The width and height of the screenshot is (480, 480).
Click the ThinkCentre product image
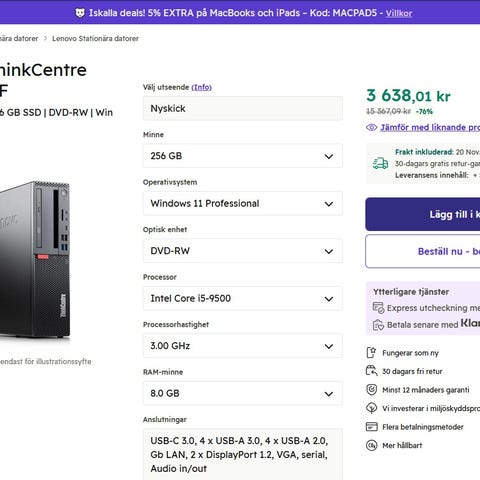click(x=35, y=259)
